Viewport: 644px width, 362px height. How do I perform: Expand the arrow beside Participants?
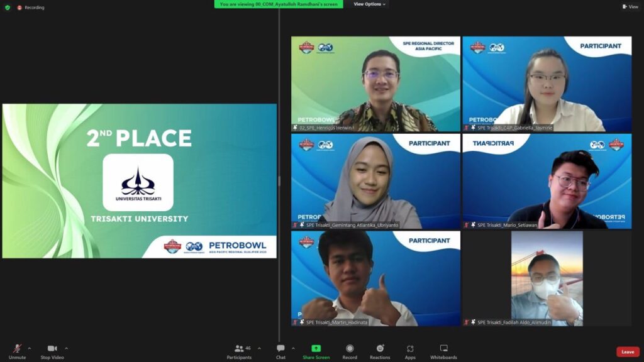pyautogui.click(x=259, y=348)
